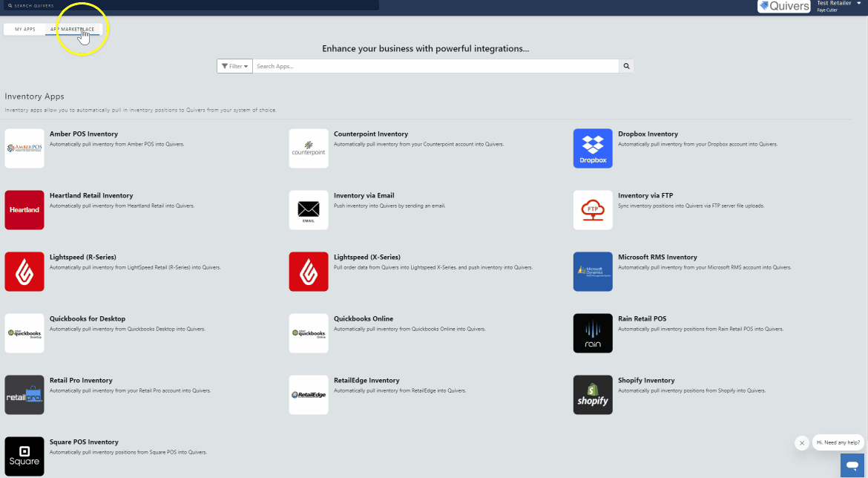Click the 'Inventory Apps' section heading
Image resolution: width=868 pixels, height=478 pixels.
click(34, 96)
